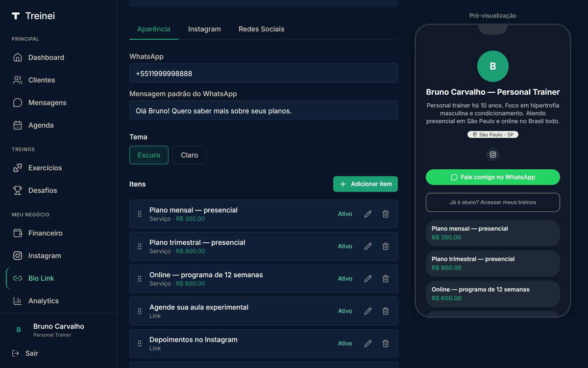Click Plano trimestral card in phone preview
This screenshot has width=588, height=368.
pos(493,263)
